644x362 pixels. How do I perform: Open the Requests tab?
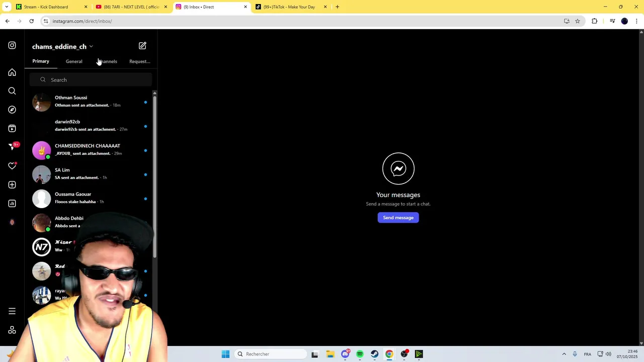(140, 61)
